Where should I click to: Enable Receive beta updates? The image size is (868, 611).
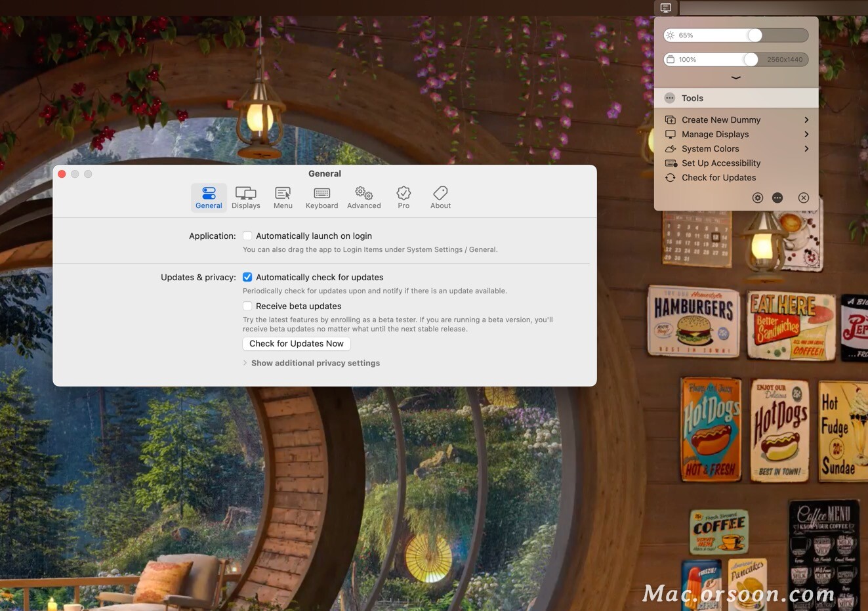coord(247,306)
